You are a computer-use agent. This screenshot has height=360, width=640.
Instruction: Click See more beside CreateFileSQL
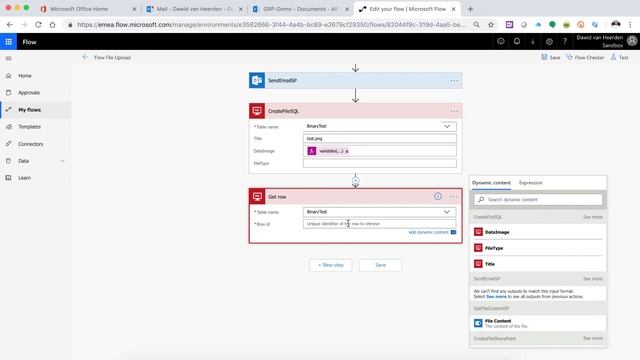tap(593, 217)
